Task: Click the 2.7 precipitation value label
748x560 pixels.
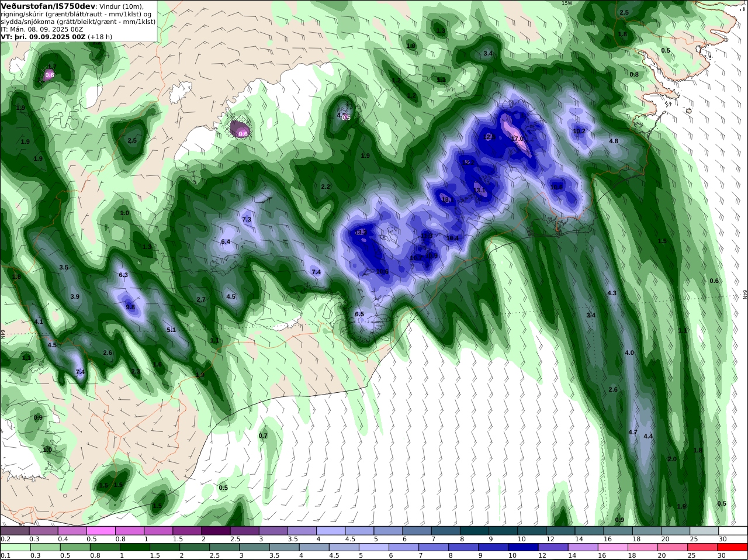Action: pyautogui.click(x=201, y=299)
